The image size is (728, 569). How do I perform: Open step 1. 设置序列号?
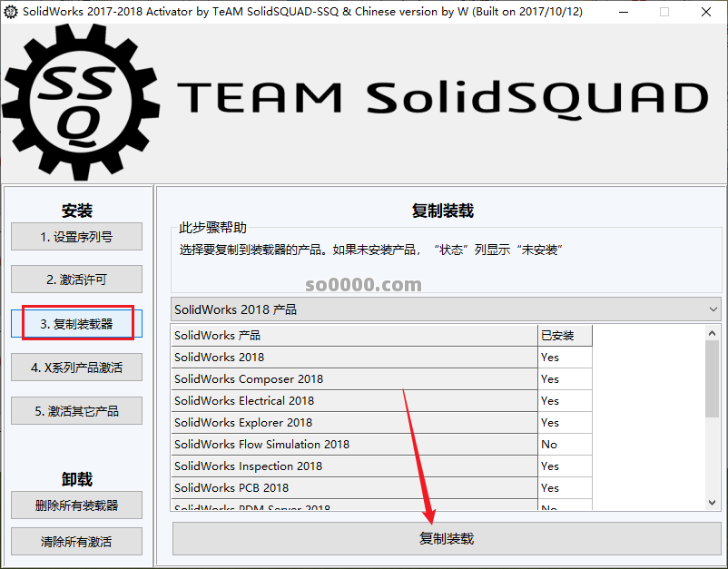coord(76,237)
